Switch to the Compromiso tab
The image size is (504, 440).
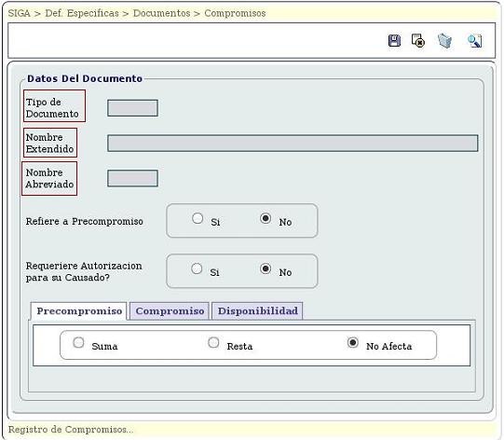pyautogui.click(x=170, y=311)
